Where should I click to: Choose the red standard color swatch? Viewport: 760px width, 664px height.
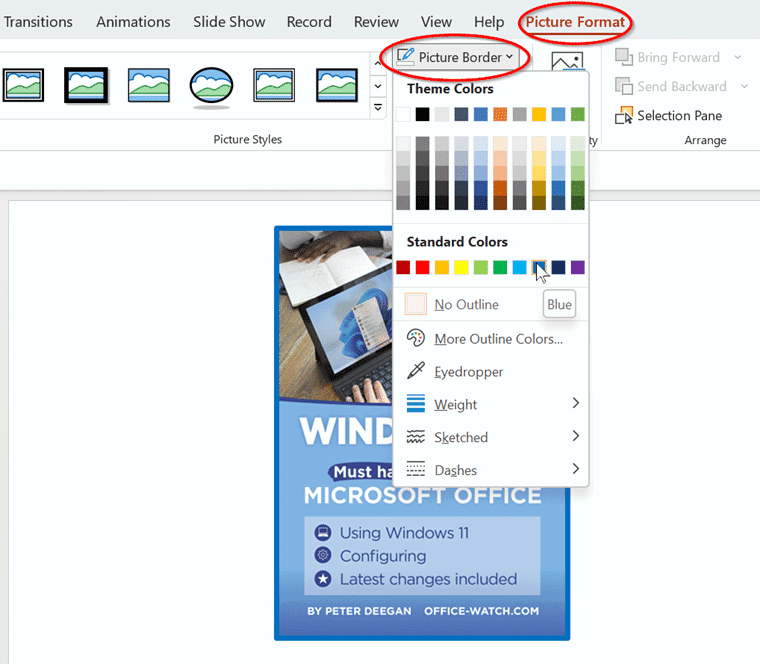click(x=422, y=267)
